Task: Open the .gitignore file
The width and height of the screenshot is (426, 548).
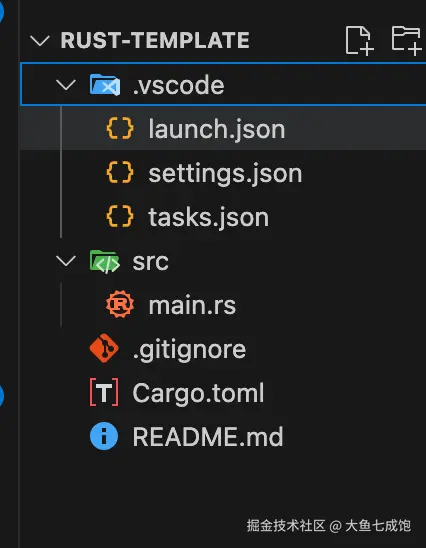Action: (223, 349)
